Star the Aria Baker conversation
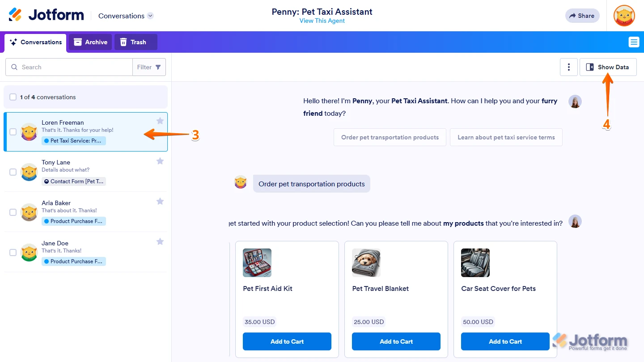Screen dimensions: 644x362 click(160, 201)
